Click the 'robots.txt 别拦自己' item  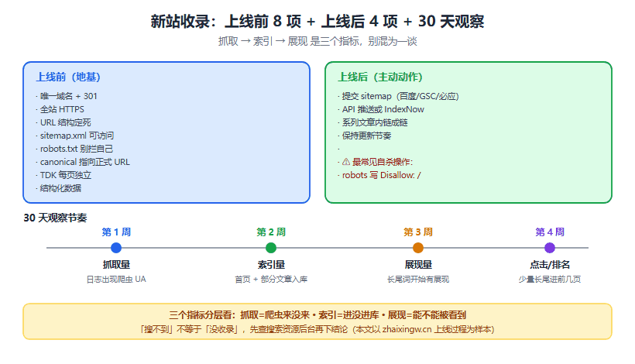point(76,149)
